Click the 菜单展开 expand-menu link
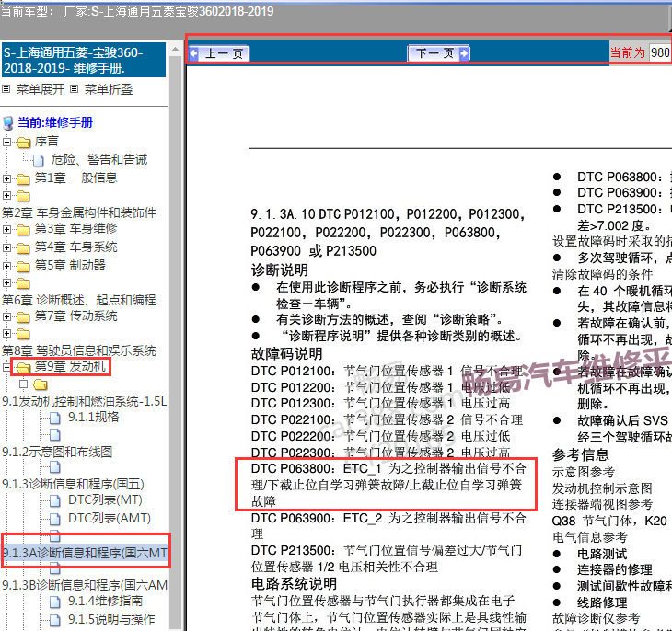This screenshot has width=672, height=631. (41, 89)
